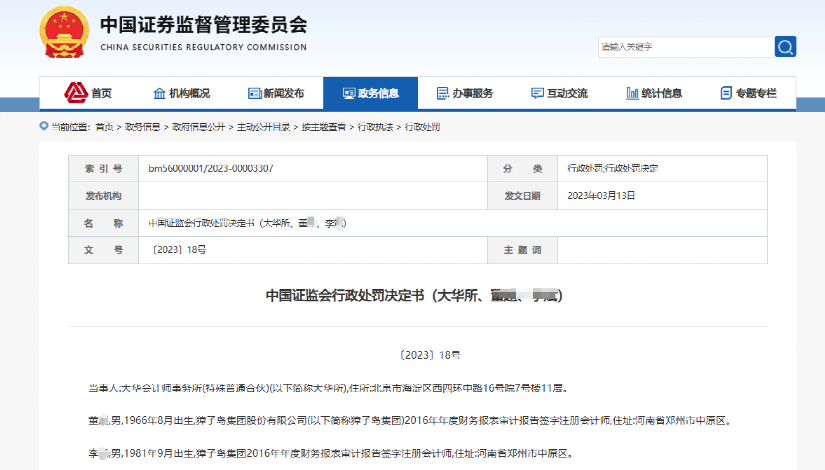Open the 专题专栏 menu tab

[748, 93]
